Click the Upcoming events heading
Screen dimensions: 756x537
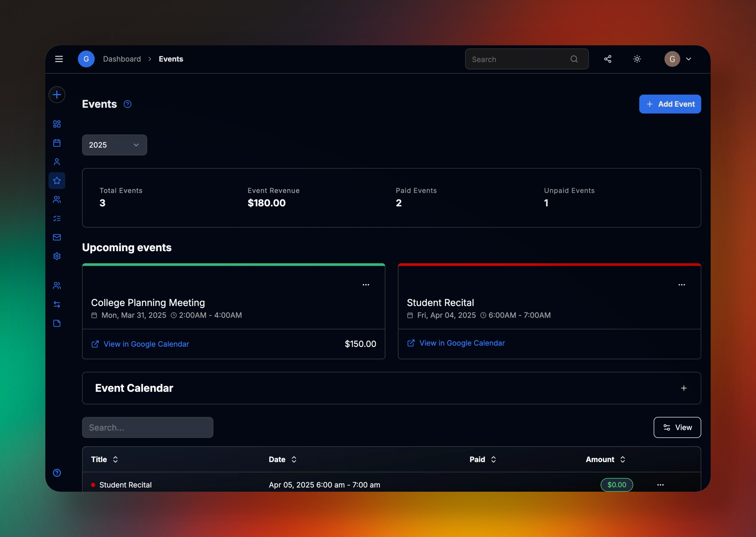click(127, 247)
